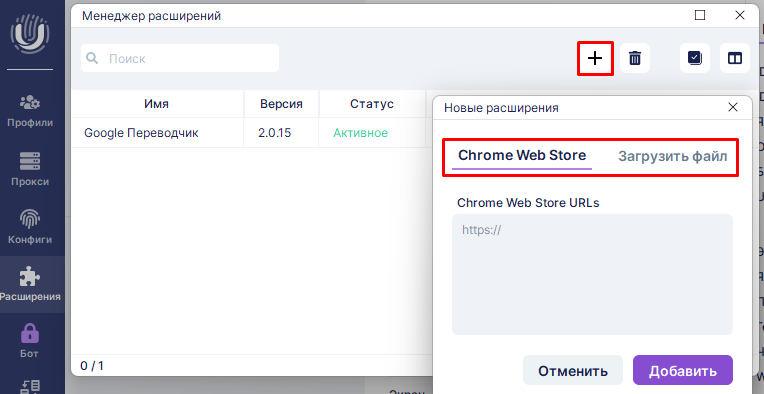Click the plus icon to add extension
The width and height of the screenshot is (764, 394).
coord(595,58)
